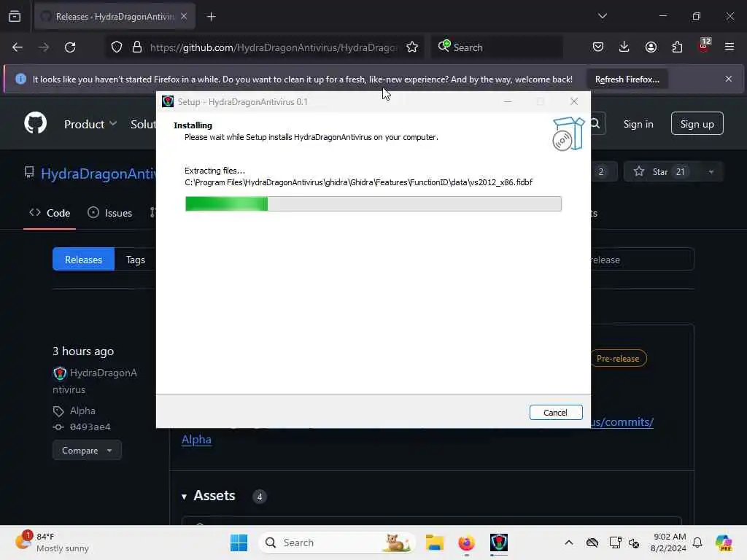Minimize the Setup installer window
747x560 pixels.
[508, 101]
